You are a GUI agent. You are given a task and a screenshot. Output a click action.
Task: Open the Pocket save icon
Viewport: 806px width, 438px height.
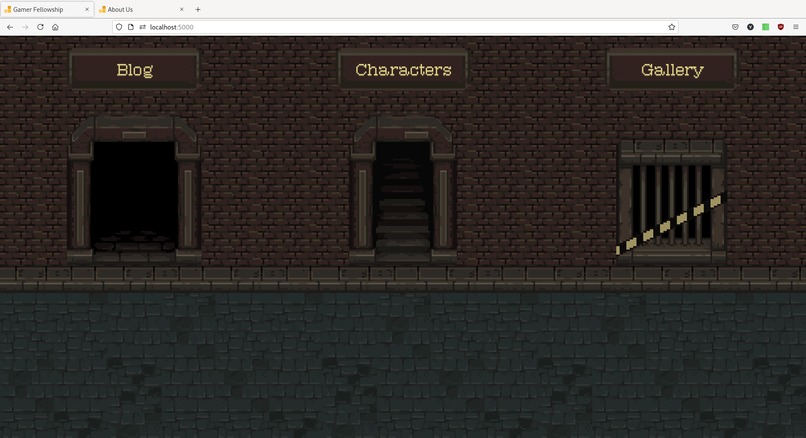pyautogui.click(x=735, y=27)
